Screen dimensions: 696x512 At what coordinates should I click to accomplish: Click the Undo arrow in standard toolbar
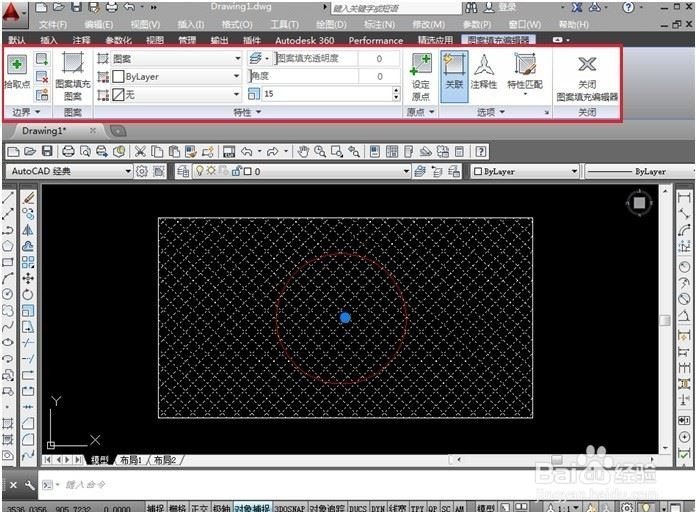247,151
